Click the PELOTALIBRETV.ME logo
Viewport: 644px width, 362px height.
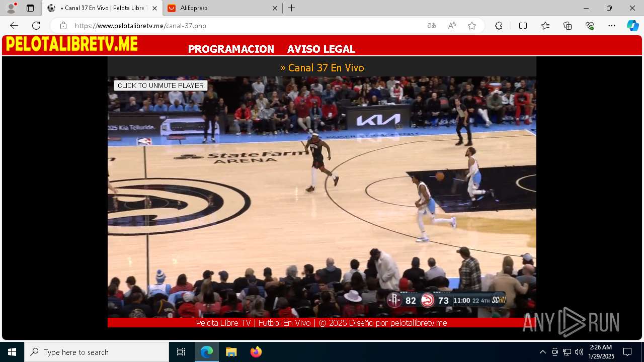[x=72, y=44]
